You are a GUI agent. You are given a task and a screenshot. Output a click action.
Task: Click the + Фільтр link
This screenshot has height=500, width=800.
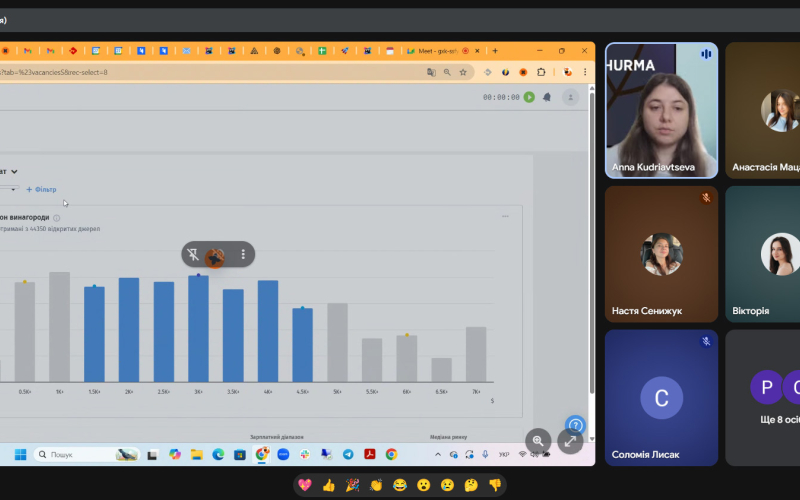coord(41,189)
